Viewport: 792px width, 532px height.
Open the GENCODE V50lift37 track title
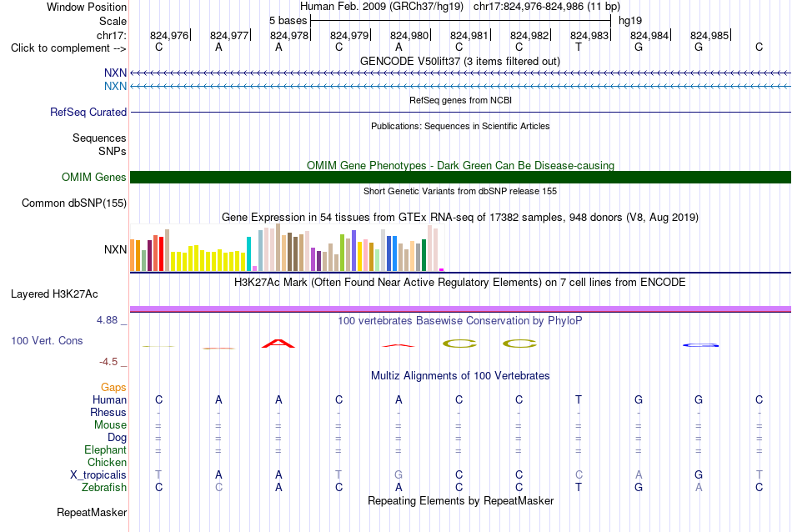coord(460,61)
